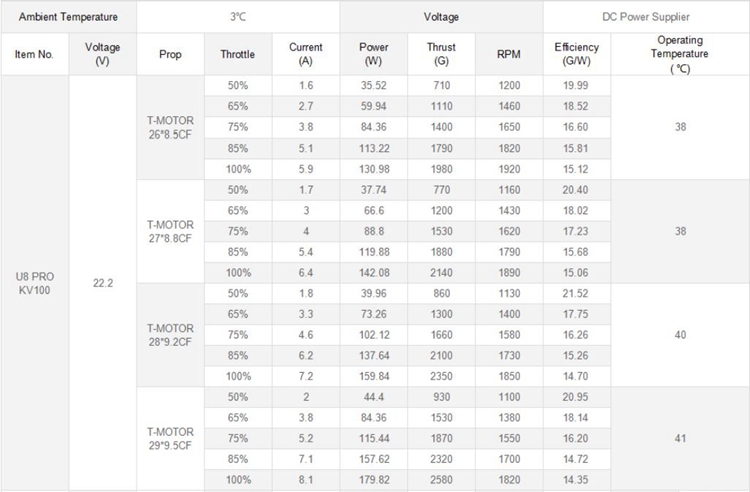Select the 179.82 power value cell
Viewport: 750px width, 492px height.
(x=373, y=480)
